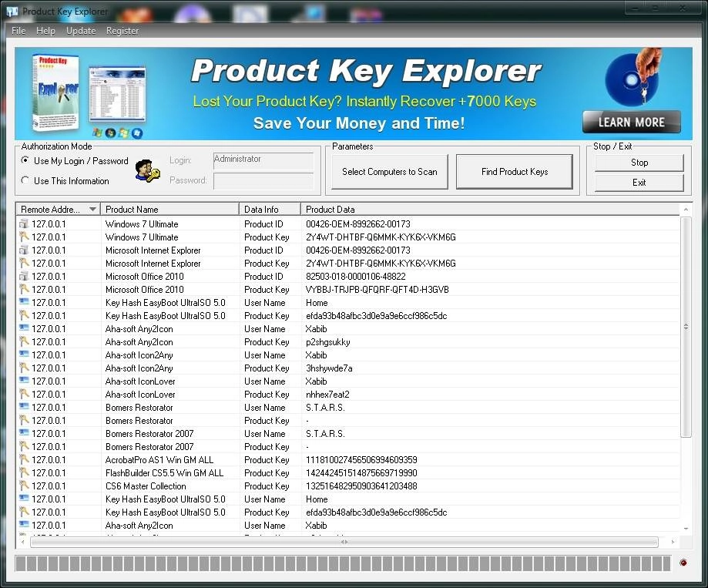Viewport: 708px width, 588px height.
Task: Click the Exit button
Action: pyautogui.click(x=639, y=183)
